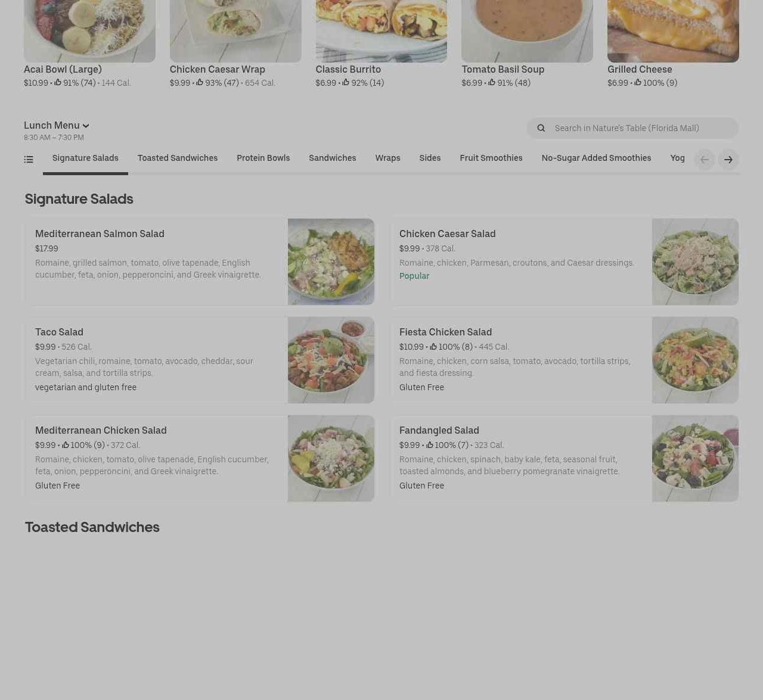Click thumbs-up rating on Acai Bowl (Large)
763x700 pixels.
[58, 83]
